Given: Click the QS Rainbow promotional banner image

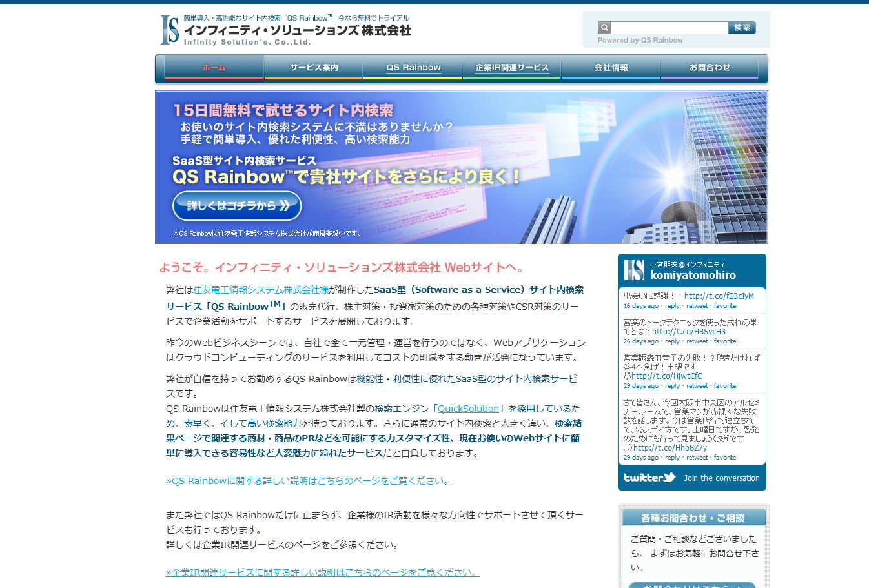Looking at the screenshot, I should click(462, 167).
